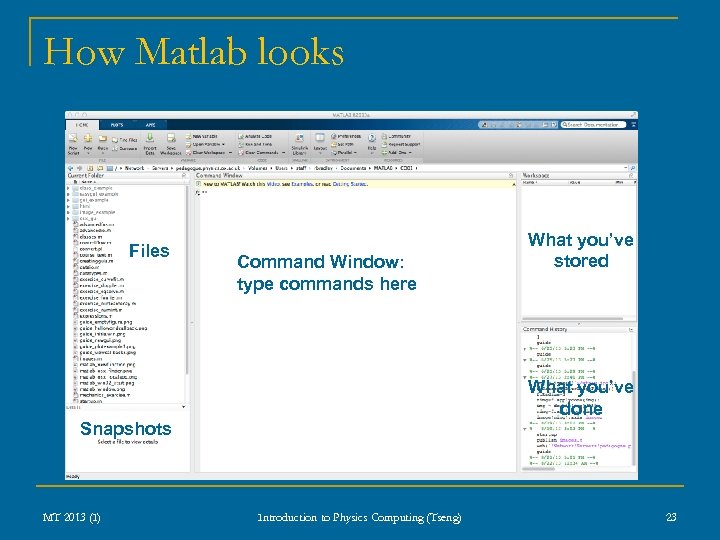Select Documents in the folder path
The image size is (720, 540).
click(353, 168)
